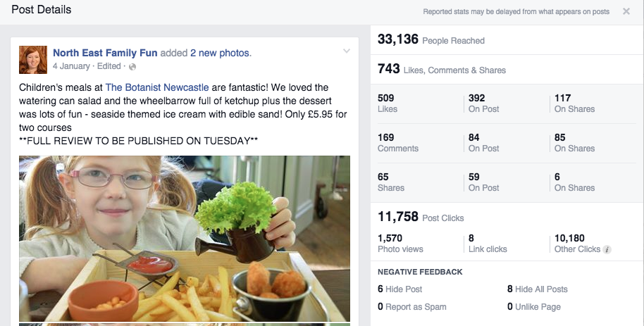
Task: Click the 11,758 Post Clicks total
Action: click(x=399, y=217)
